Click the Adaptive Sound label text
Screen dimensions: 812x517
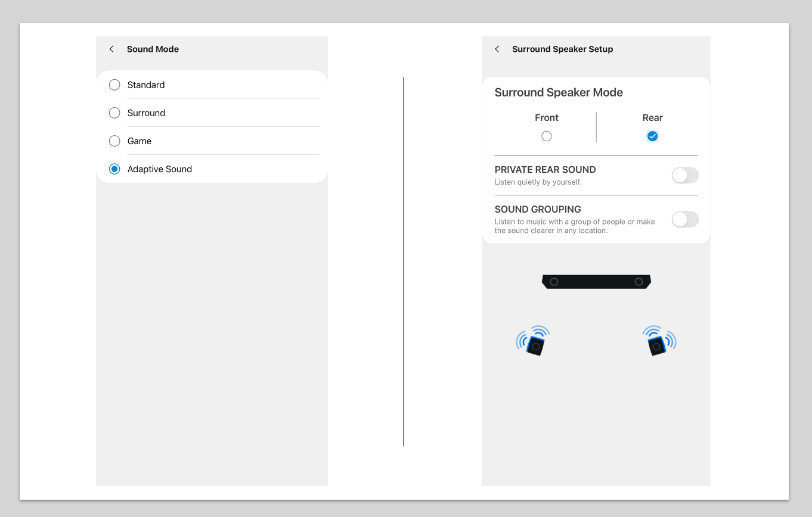(160, 169)
